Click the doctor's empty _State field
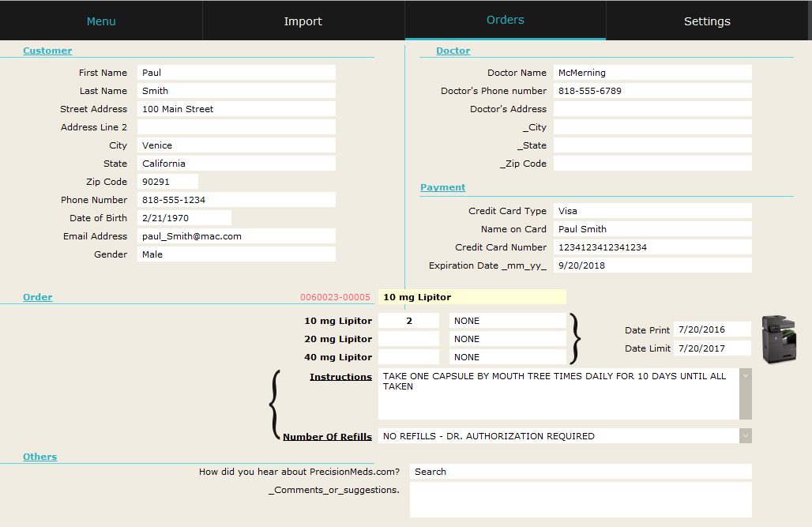The width and height of the screenshot is (812, 527). pyautogui.click(x=652, y=145)
